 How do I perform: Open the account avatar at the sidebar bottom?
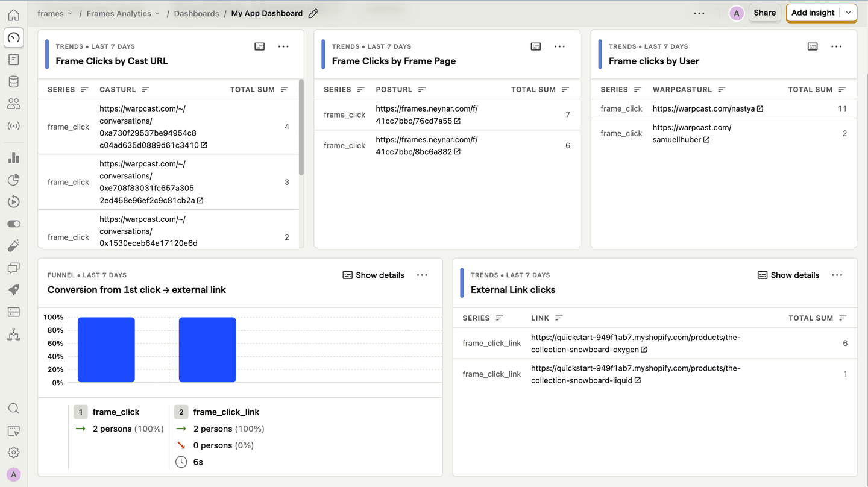click(x=13, y=474)
